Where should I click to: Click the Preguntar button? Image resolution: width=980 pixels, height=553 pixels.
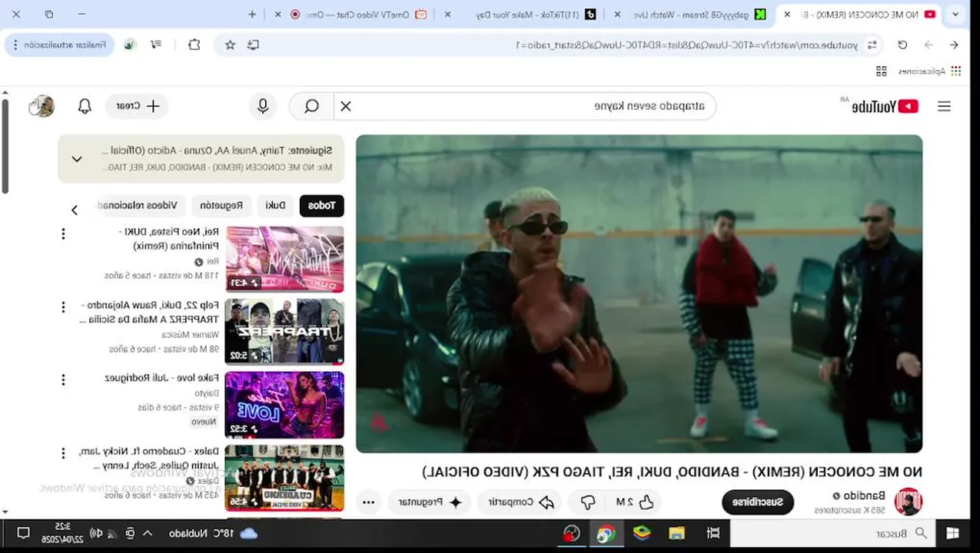431,502
